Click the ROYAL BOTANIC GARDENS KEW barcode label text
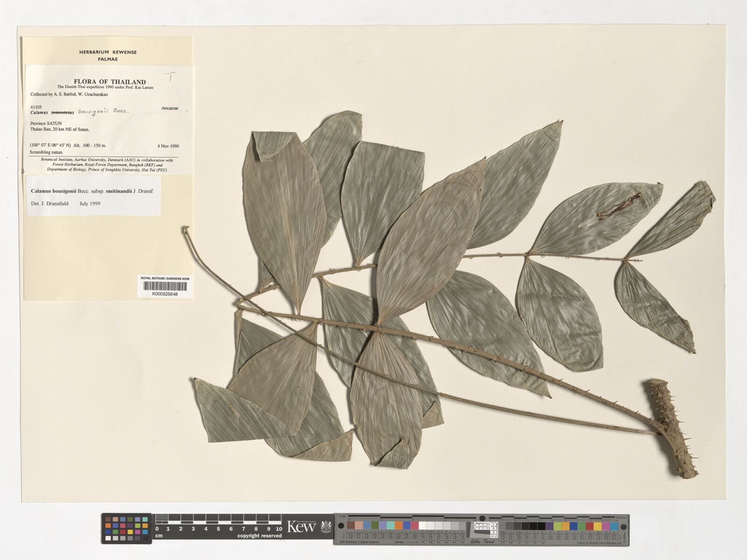 click(165, 278)
